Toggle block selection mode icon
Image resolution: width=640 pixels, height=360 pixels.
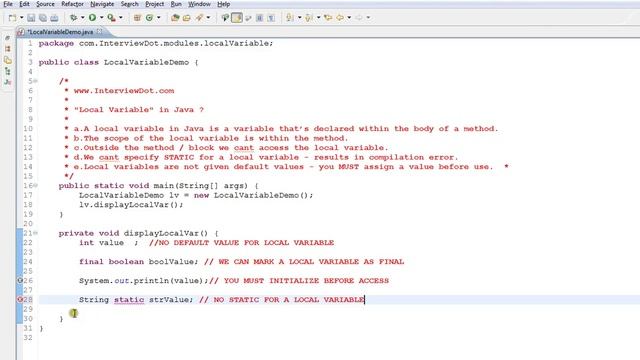point(260,18)
